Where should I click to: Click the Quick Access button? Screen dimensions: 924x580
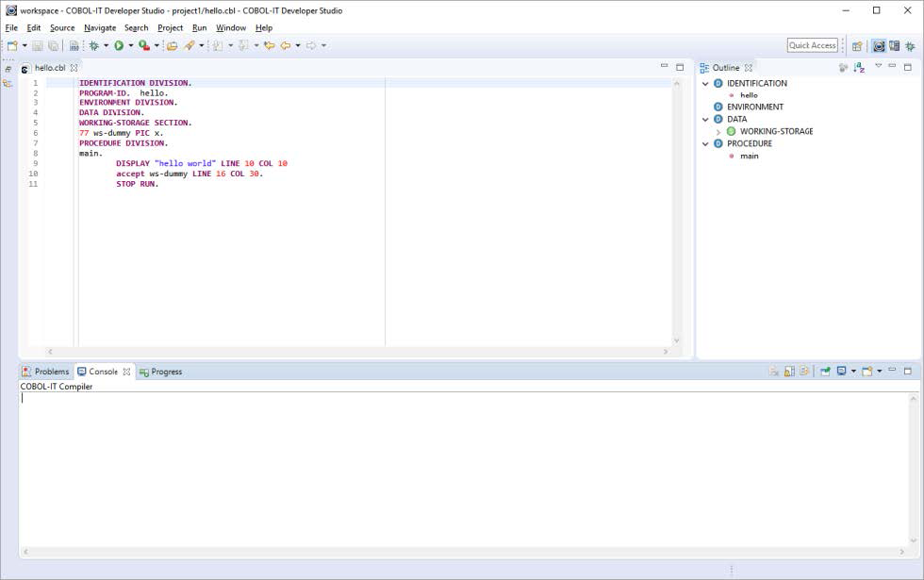[811, 44]
